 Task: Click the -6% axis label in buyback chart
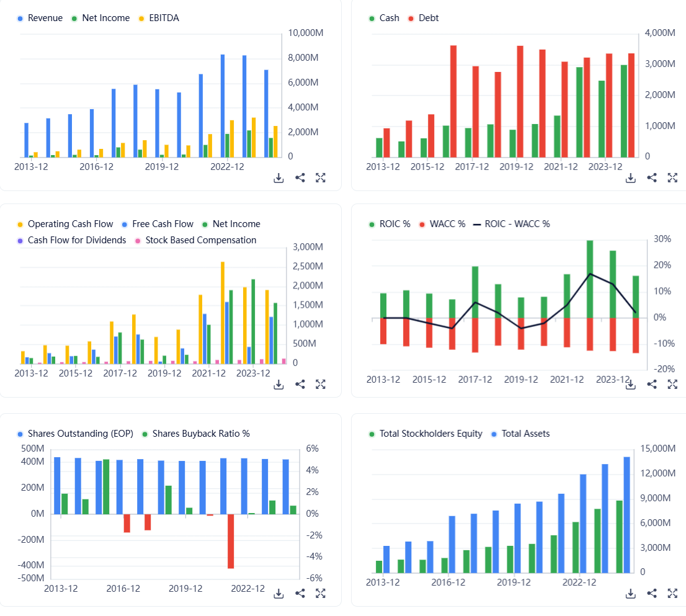point(314,578)
